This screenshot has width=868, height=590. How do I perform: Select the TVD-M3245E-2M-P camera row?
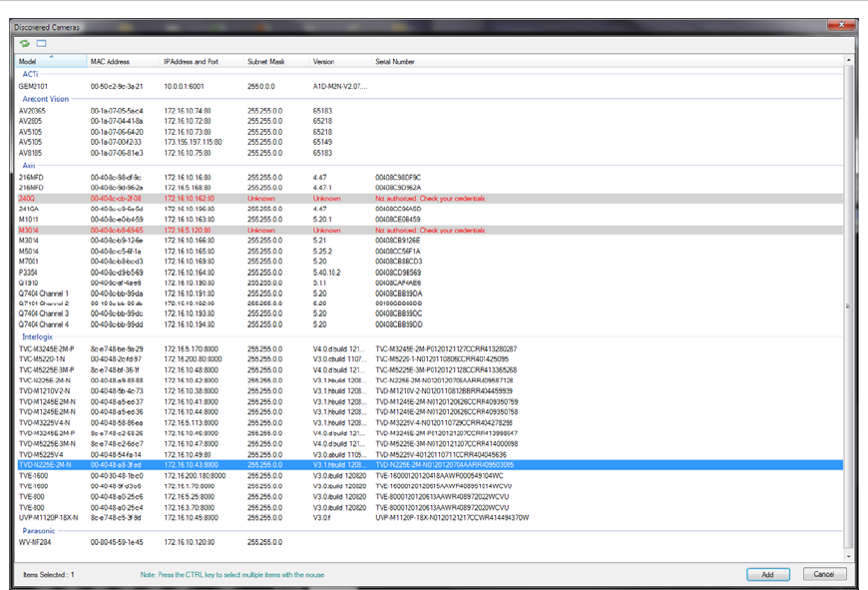[x=430, y=433]
